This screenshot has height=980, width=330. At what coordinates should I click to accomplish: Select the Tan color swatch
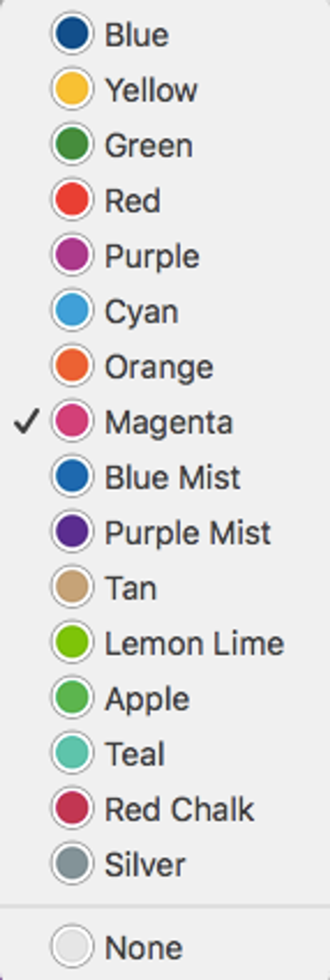(72, 587)
